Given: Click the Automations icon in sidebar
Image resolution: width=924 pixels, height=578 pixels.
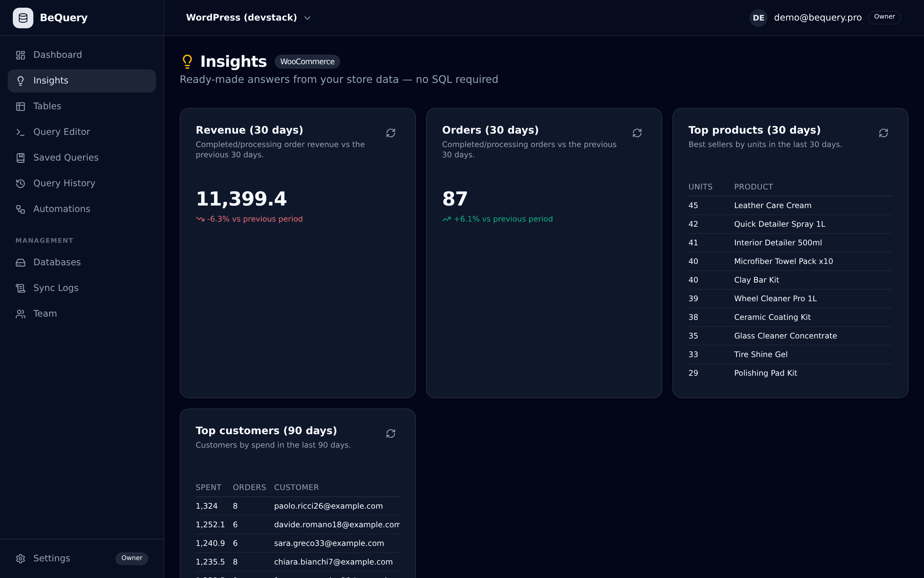Looking at the screenshot, I should (x=21, y=209).
